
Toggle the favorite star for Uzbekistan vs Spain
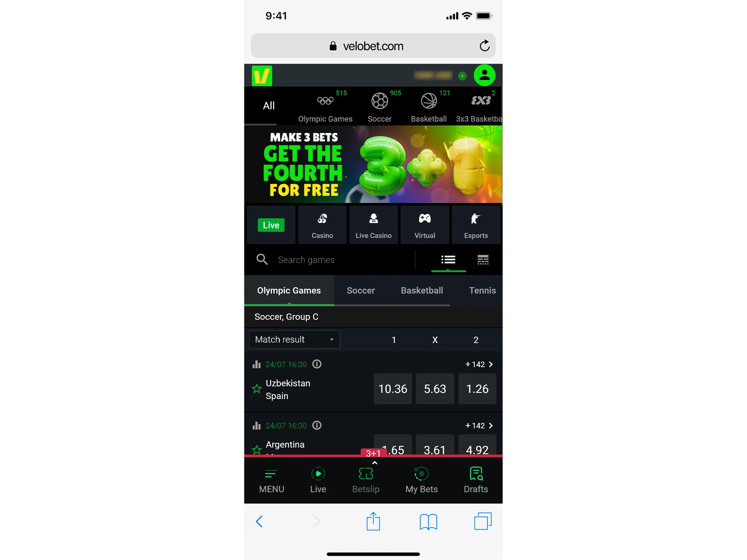point(256,388)
